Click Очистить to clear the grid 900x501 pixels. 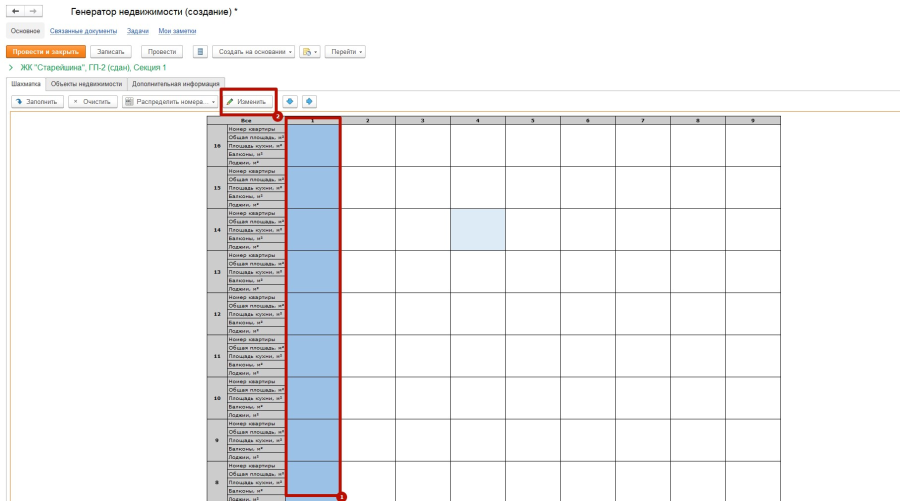(x=92, y=101)
